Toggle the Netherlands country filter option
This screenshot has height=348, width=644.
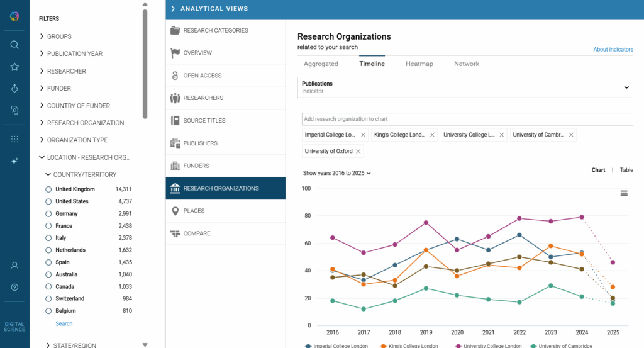tap(48, 250)
